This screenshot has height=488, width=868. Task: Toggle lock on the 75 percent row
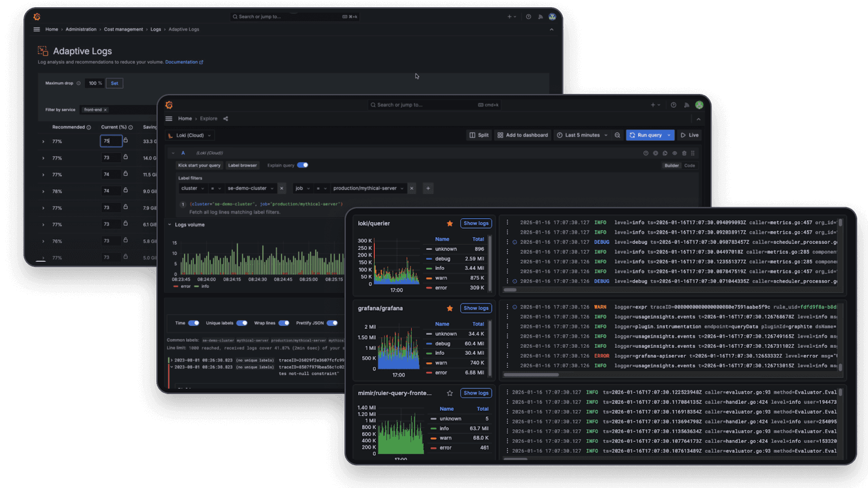click(125, 140)
